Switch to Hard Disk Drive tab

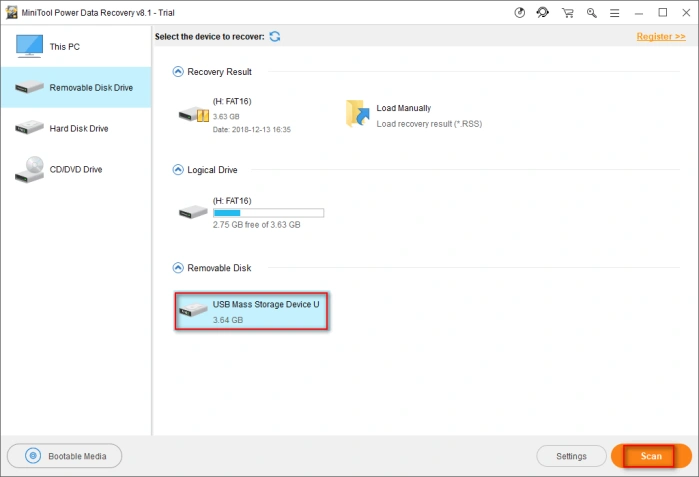click(x=76, y=128)
